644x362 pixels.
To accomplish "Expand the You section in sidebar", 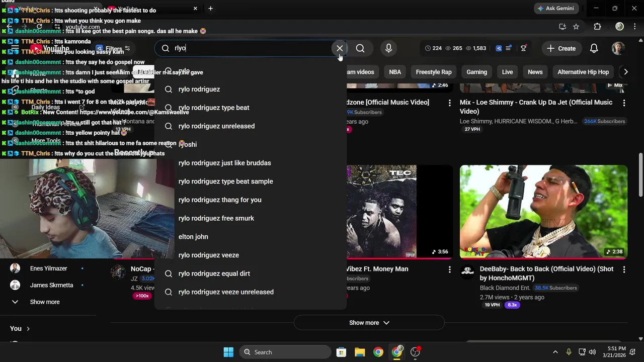I will 20,328.
